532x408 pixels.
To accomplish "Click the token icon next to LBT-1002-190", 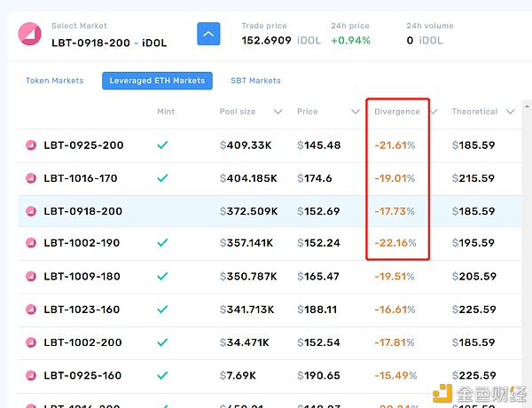I will click(x=32, y=243).
